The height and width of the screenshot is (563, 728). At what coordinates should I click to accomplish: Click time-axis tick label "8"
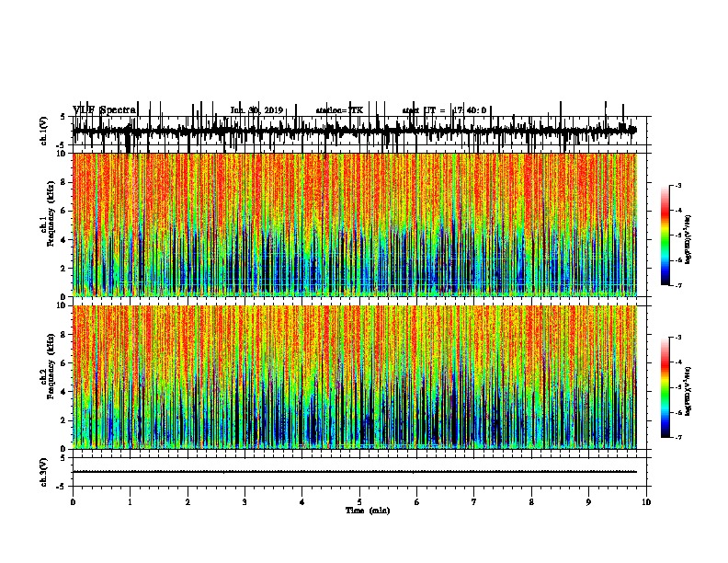tap(531, 502)
